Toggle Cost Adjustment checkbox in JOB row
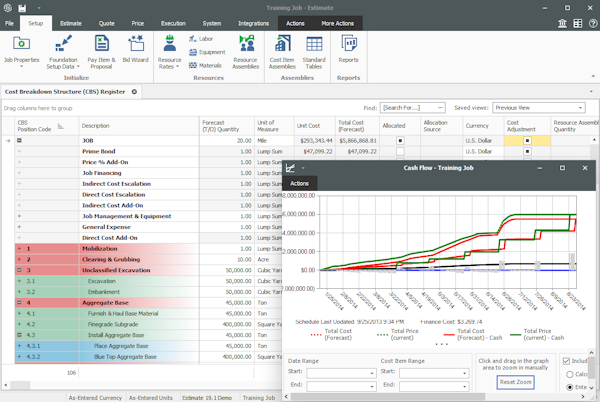This screenshot has height=402, width=600. [527, 141]
